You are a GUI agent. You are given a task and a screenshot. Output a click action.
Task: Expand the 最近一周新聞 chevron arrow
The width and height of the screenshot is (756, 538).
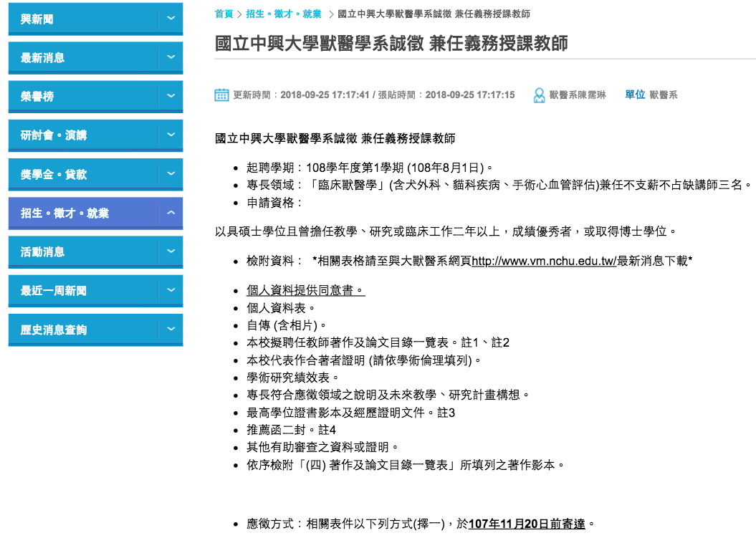[171, 290]
